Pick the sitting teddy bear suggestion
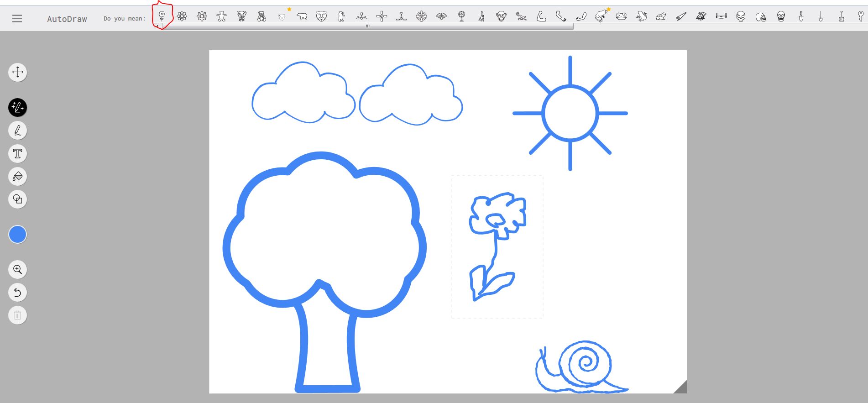This screenshot has width=868, height=403. click(261, 17)
